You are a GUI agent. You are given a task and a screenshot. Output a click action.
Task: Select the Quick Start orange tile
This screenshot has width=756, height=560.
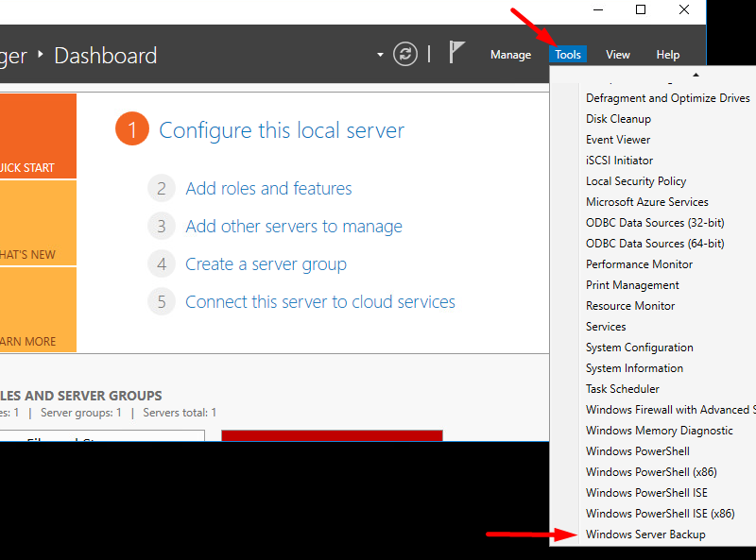(x=38, y=137)
